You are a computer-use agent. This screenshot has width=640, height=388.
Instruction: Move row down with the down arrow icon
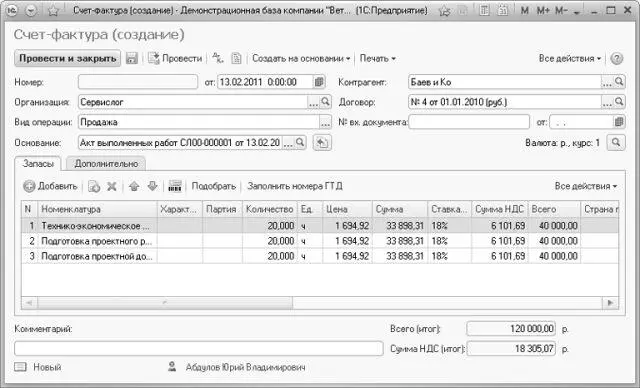point(152,186)
